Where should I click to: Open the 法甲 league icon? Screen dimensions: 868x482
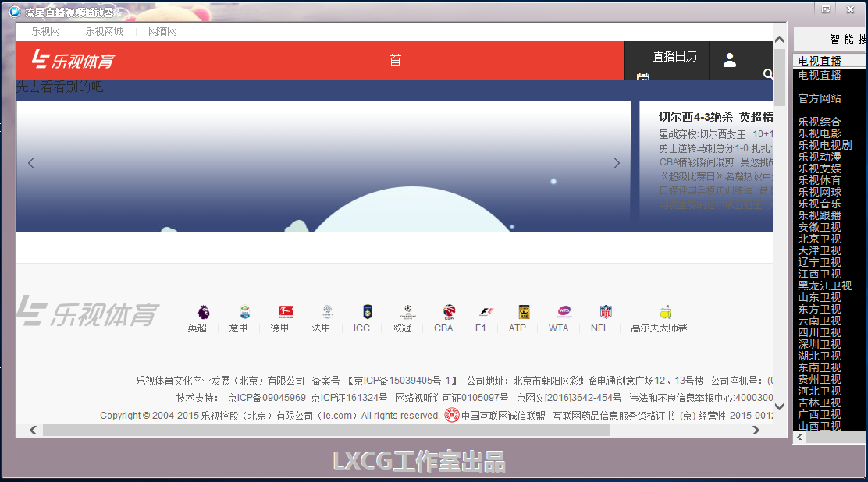click(327, 311)
